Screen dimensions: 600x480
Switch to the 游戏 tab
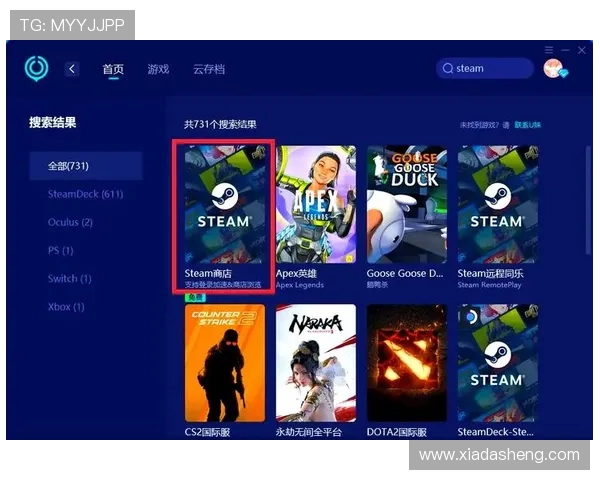coord(158,69)
